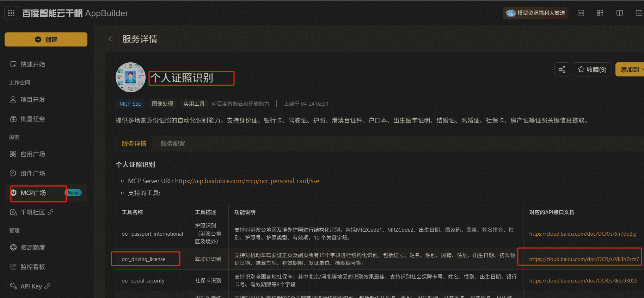Image resolution: width=644 pixels, height=298 pixels.
Task: Open the app grid menu icon
Action: click(x=11, y=13)
